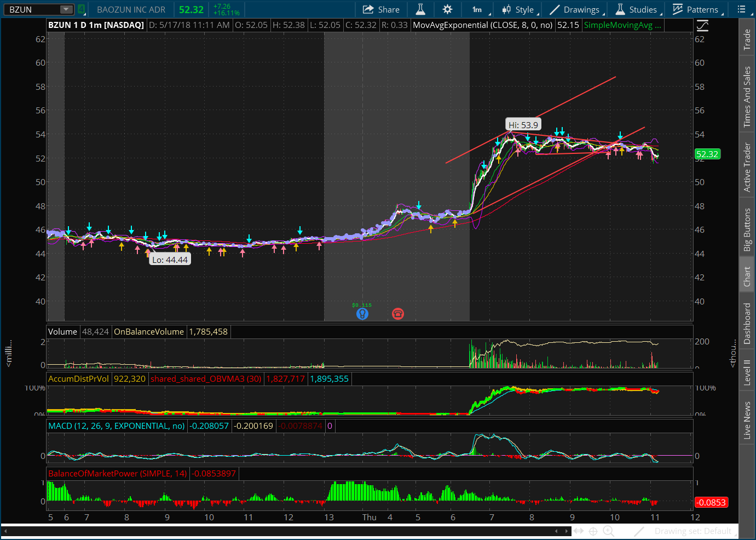Click the red phone earnings call marker

click(398, 314)
